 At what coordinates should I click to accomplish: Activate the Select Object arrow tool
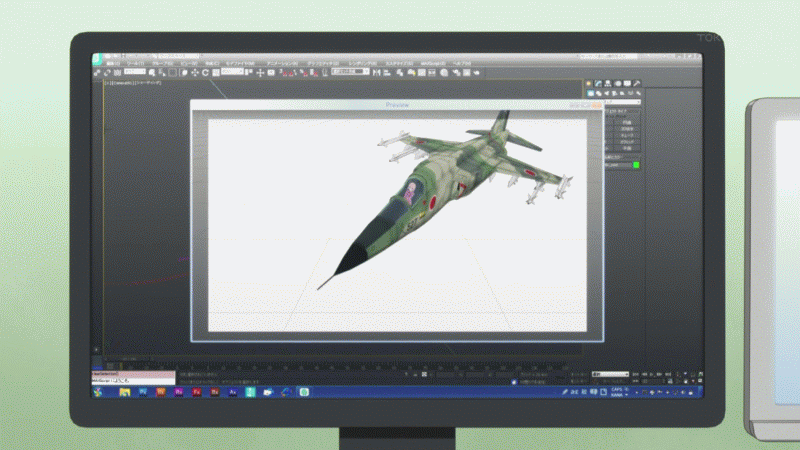coord(152,72)
